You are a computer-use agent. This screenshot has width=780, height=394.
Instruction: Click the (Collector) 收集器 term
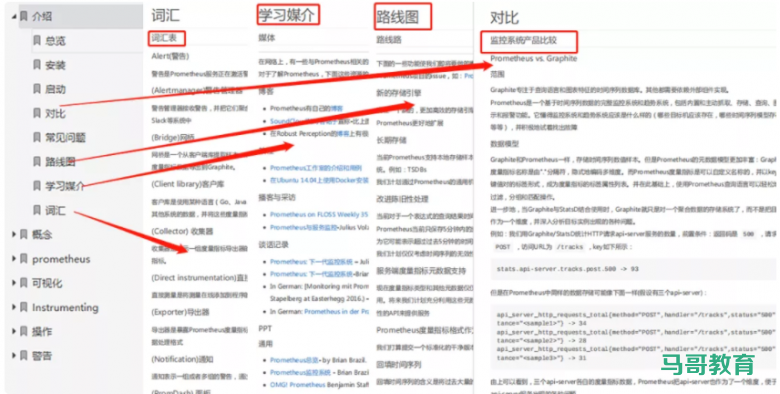click(x=182, y=231)
